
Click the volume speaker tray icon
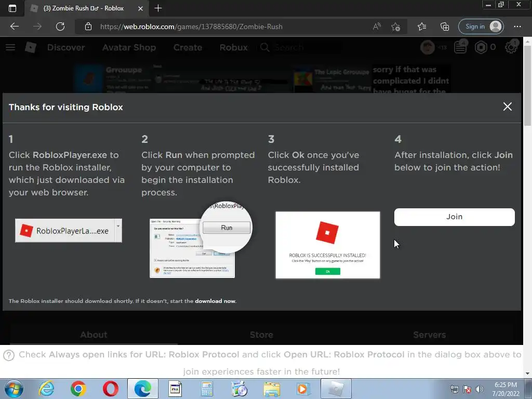(x=479, y=389)
